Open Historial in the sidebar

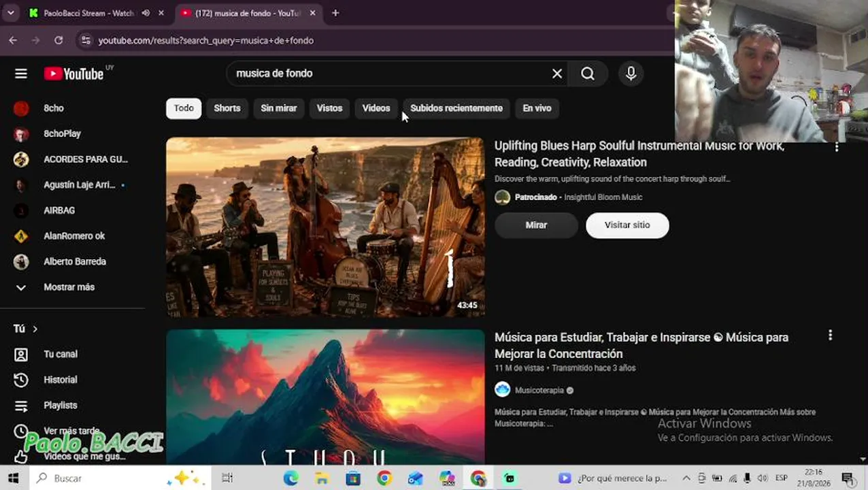tap(60, 380)
